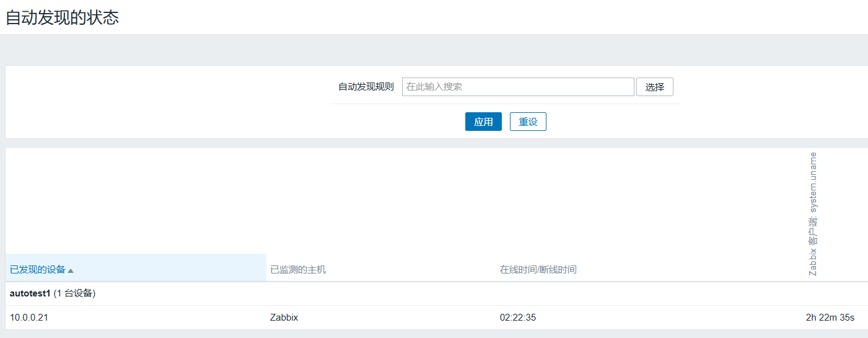Click the 2h 22m 35s status cell

click(830, 318)
